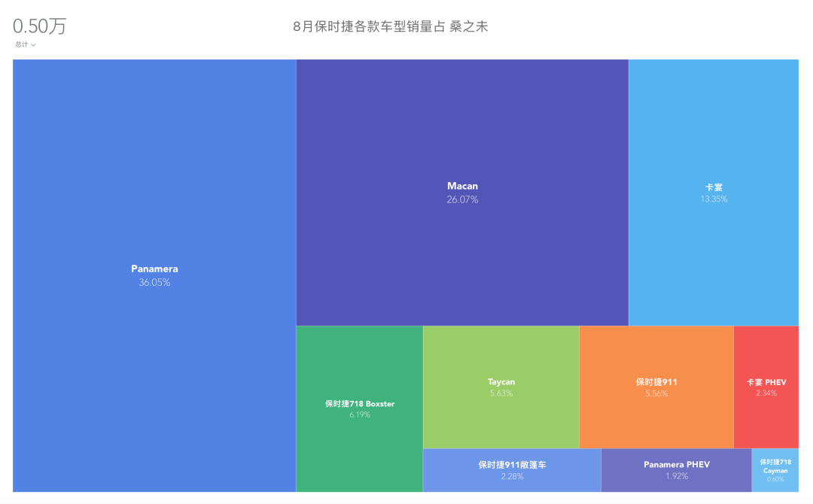The height and width of the screenshot is (504, 813).
Task: Click the 2.34% value
Action: pos(766,393)
